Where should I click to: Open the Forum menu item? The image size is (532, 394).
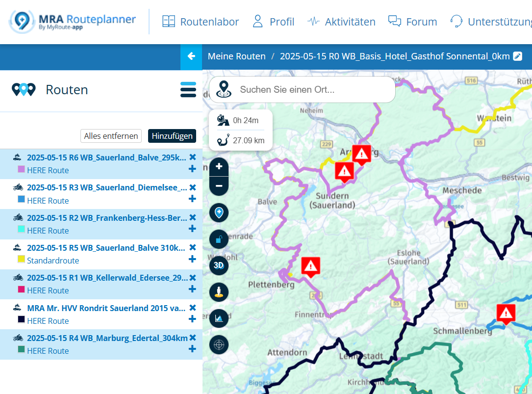(412, 22)
